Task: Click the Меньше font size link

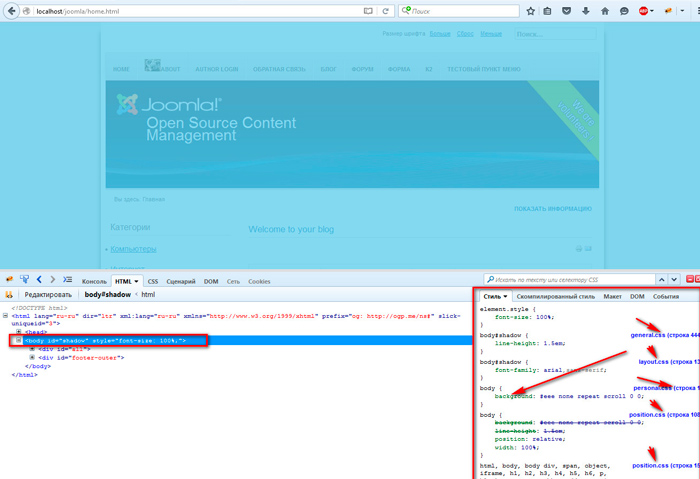Action: 491,34
